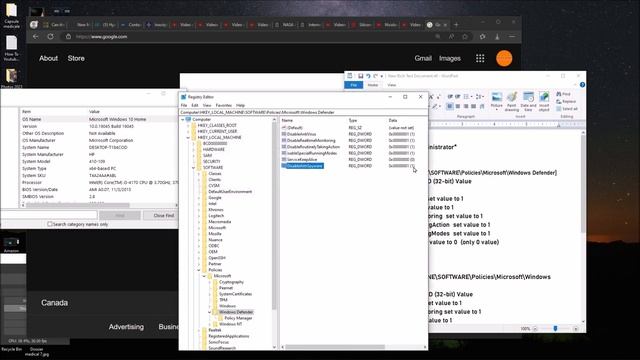Switch to WordPad Home tab
Image resolution: width=640 pixels, height=360 pixels.
(373, 85)
